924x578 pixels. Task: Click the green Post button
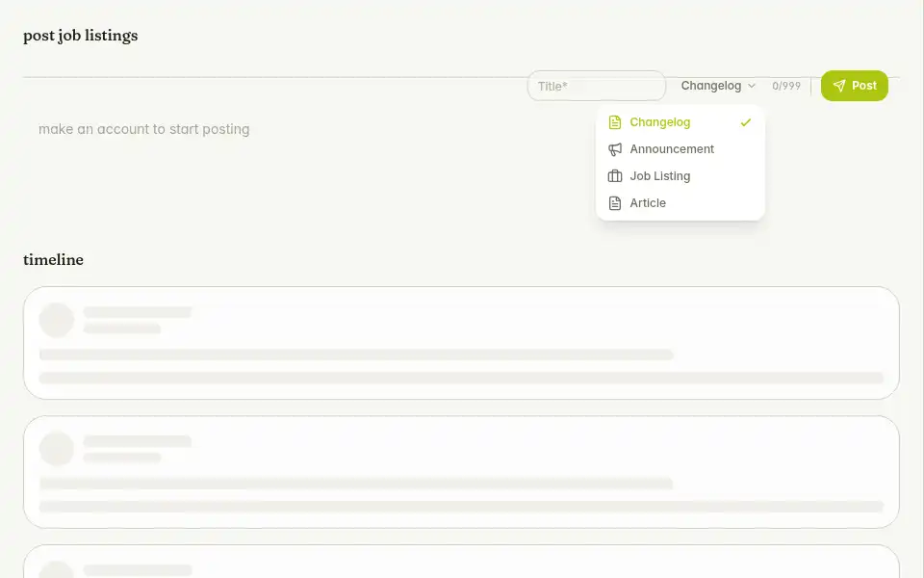(854, 86)
